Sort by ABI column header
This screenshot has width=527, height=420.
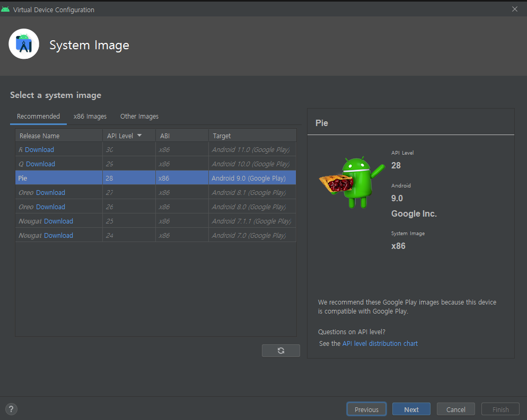tap(182, 136)
